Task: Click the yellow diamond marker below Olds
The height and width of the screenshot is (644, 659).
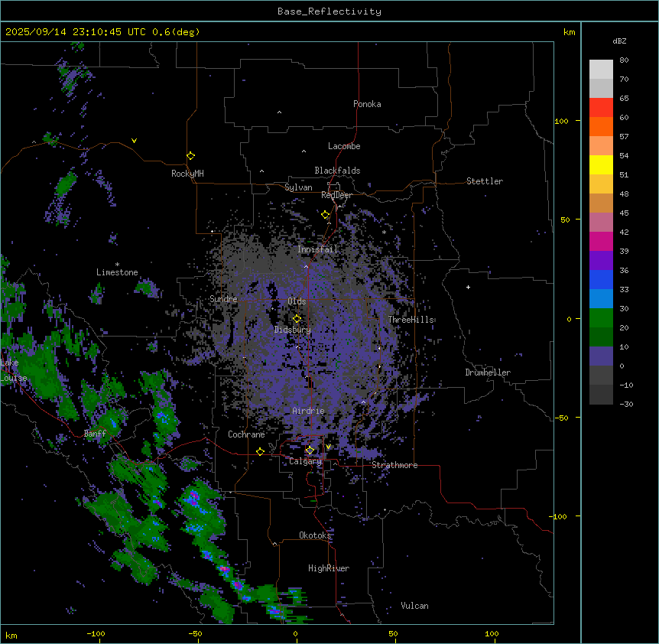Action: 297,319
